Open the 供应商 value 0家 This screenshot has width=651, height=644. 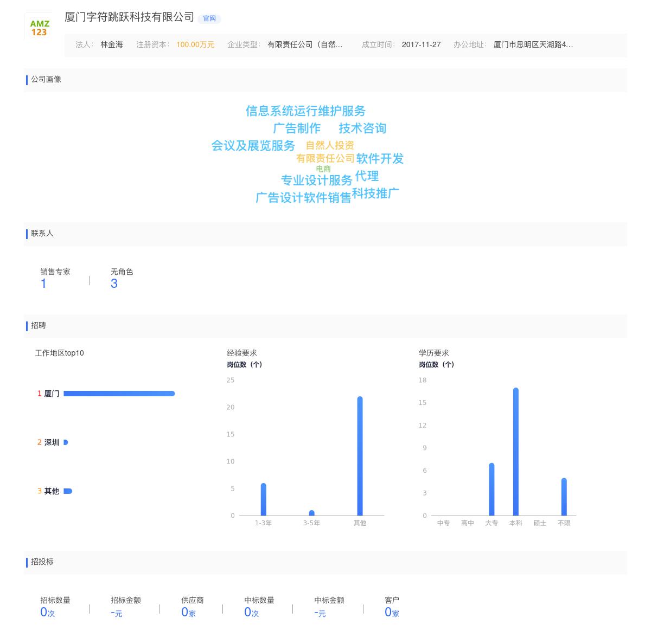189,613
